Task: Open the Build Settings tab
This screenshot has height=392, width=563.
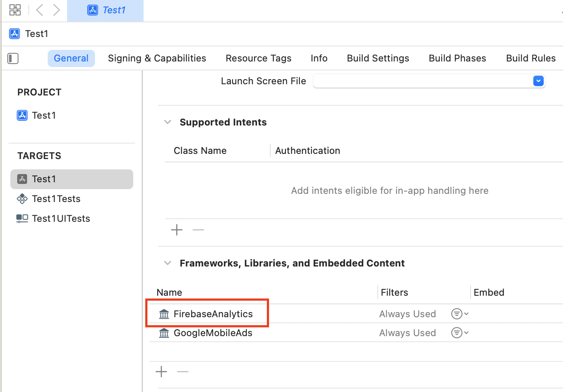Action: pos(378,58)
